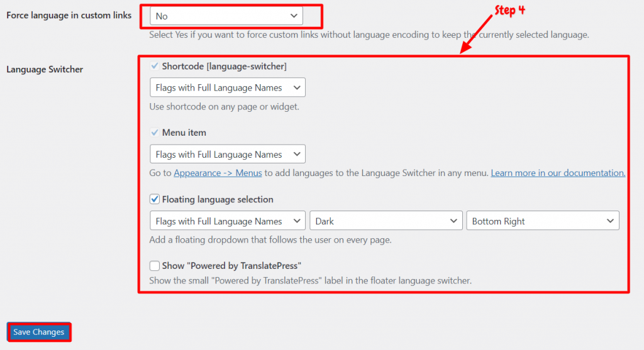Open the Bottom Right position dropdown
Screen dimensions: 644x350
[x=543, y=221]
